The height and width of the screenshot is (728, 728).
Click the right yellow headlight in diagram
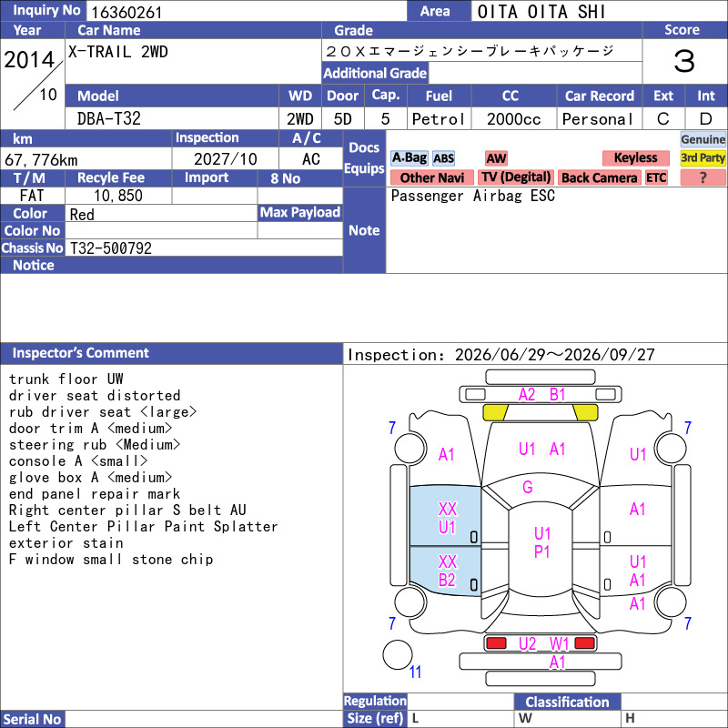pos(585,412)
